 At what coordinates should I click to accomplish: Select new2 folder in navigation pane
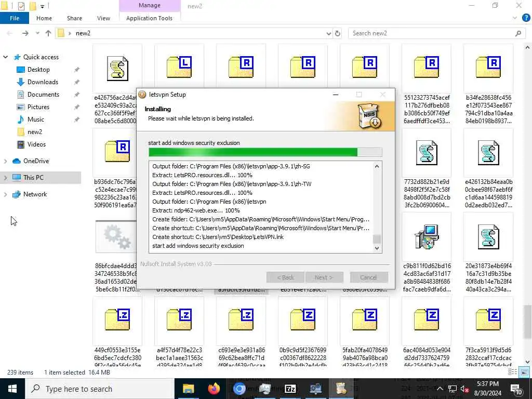35,132
